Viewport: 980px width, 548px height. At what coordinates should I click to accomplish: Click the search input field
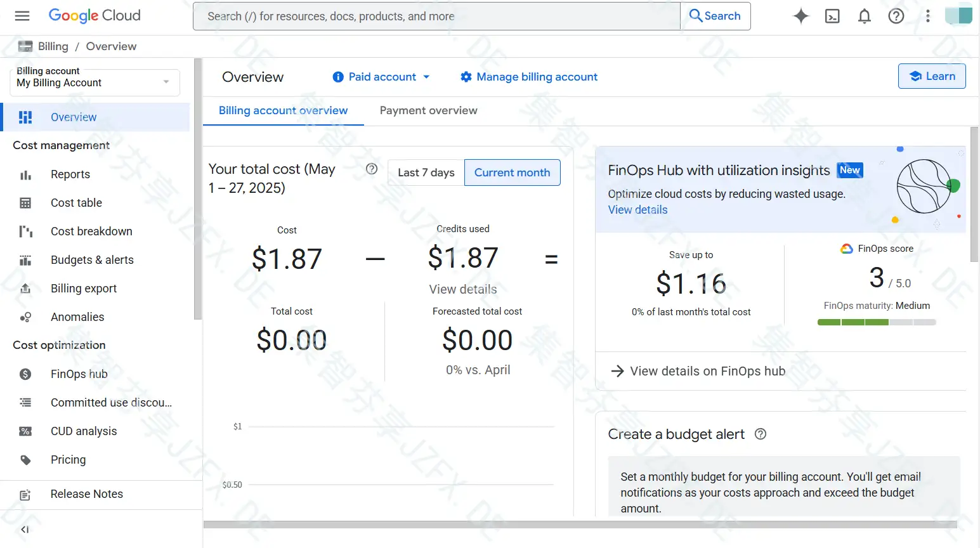pos(436,16)
